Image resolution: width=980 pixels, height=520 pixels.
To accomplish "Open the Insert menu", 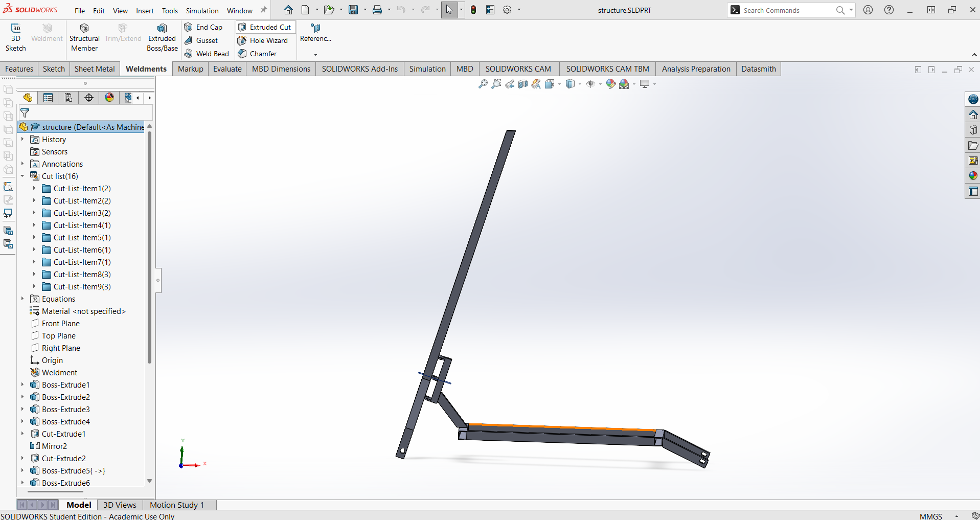I will 145,11.
